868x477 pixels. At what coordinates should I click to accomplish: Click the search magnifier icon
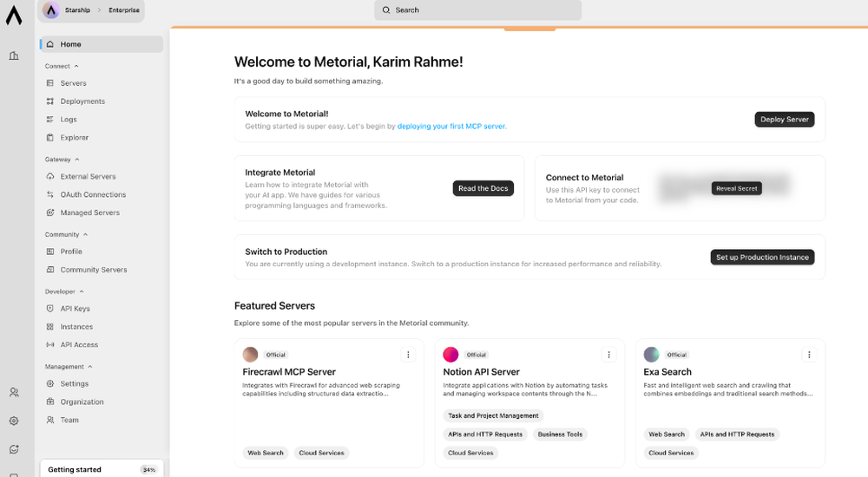tap(386, 10)
